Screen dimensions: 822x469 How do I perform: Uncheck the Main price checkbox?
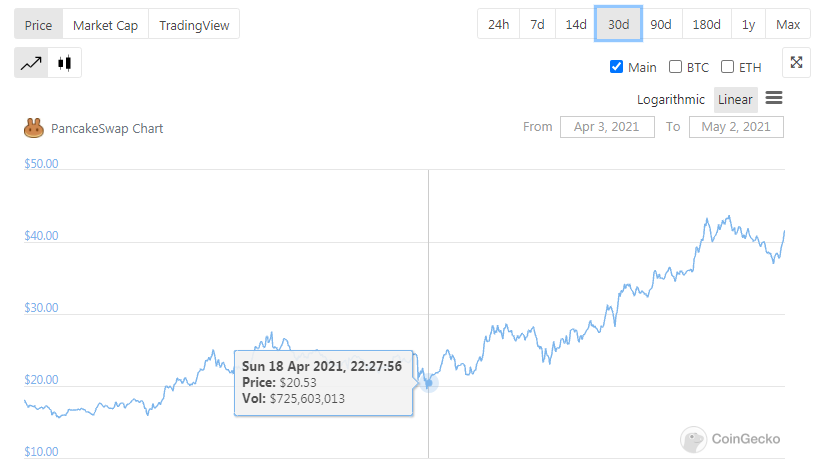coord(616,67)
